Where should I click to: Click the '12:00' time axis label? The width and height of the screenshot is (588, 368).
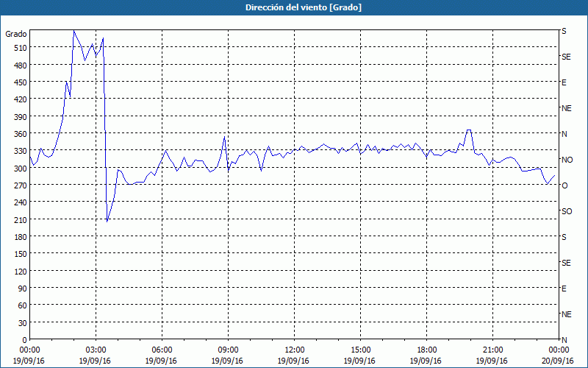pos(295,350)
